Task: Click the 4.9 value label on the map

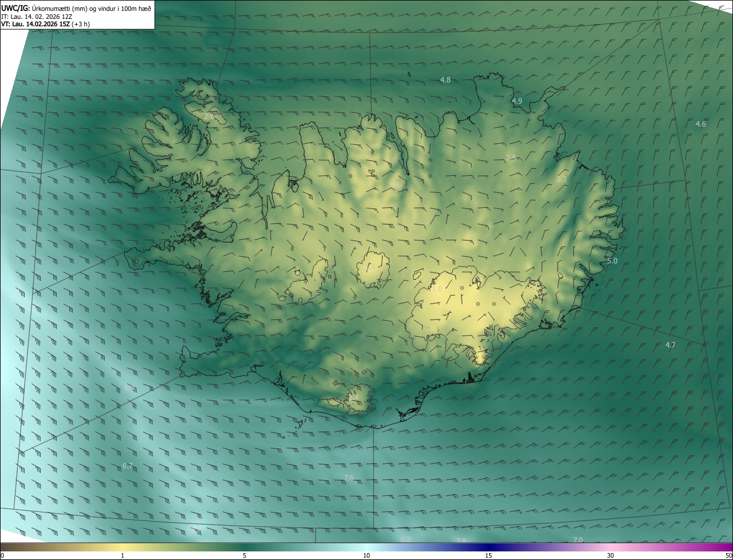Action: click(x=517, y=101)
